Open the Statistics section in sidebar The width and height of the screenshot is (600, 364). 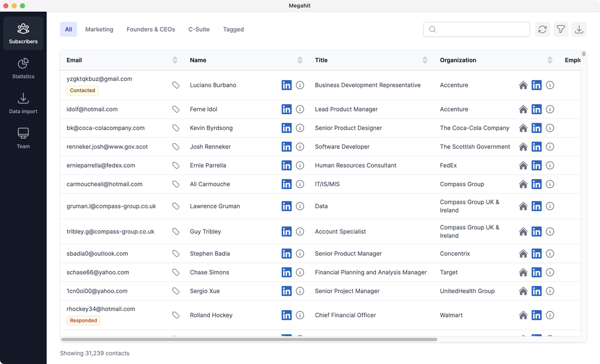click(x=23, y=68)
